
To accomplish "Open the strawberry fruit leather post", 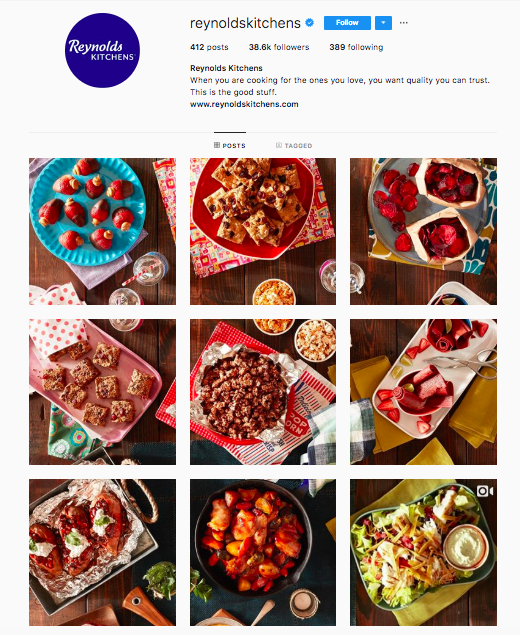I will pos(423,392).
